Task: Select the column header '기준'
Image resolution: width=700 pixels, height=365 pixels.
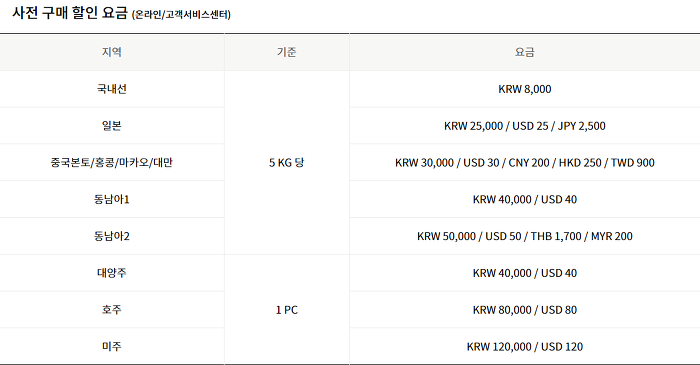Action: tap(287, 52)
